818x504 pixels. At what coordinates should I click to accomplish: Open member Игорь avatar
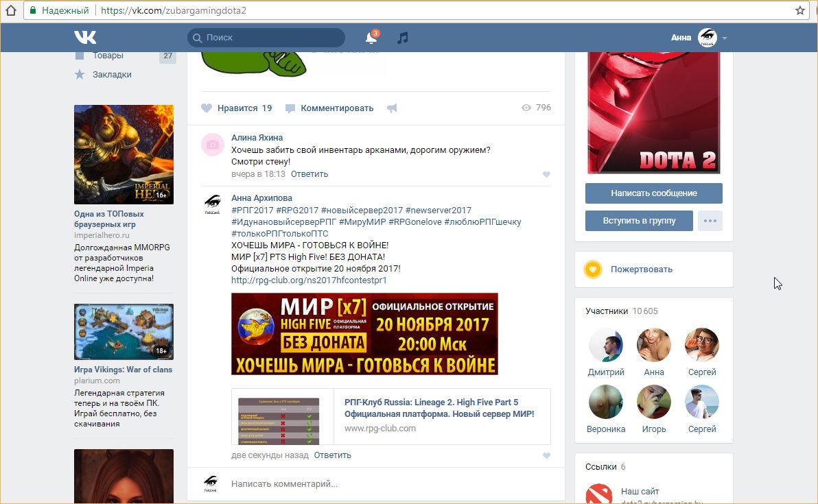tap(654, 402)
